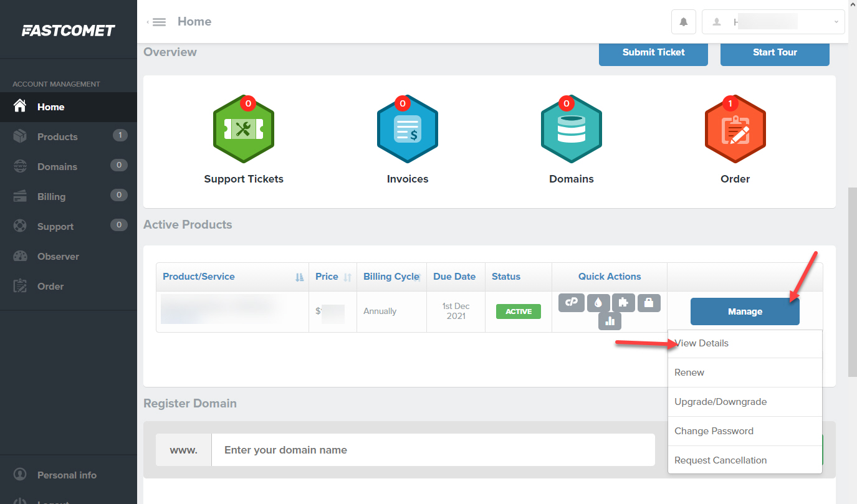Click the Products count badge in sidebar
This screenshot has width=857, height=504.
tap(120, 135)
